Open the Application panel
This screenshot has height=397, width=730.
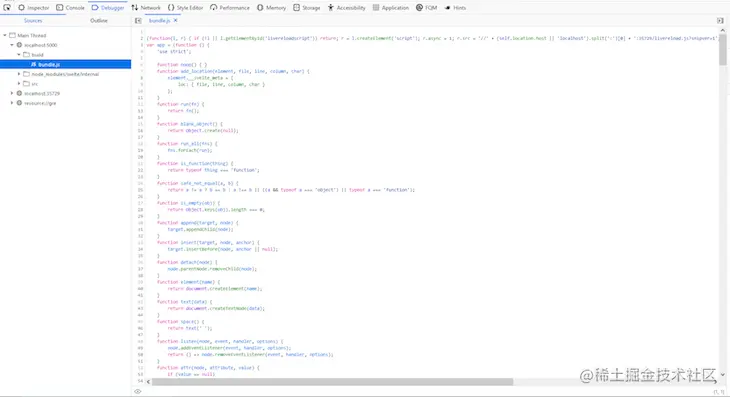(391, 7)
